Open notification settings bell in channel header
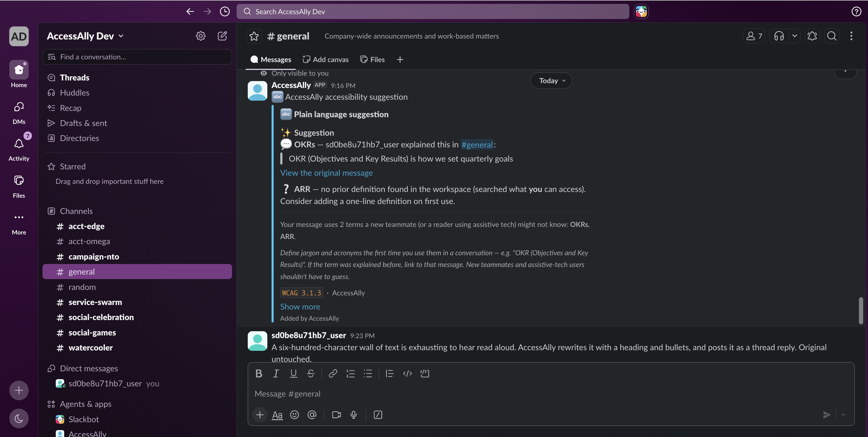868x437 pixels. point(812,36)
